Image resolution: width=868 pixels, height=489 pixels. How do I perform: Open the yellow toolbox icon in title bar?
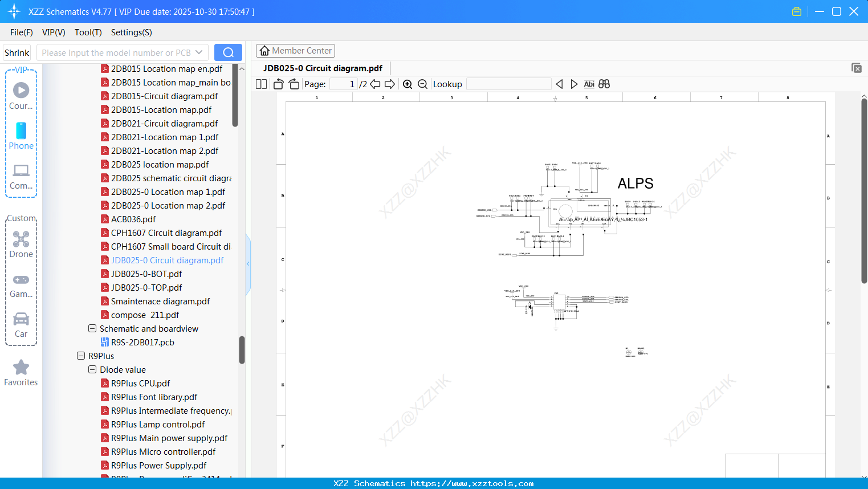(x=797, y=11)
